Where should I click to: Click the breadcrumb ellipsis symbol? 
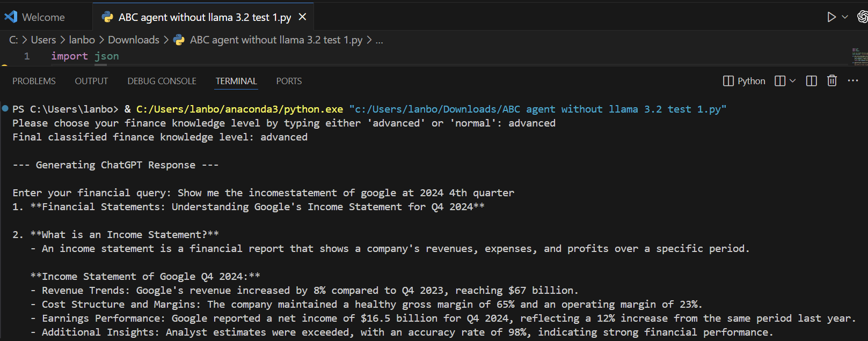[380, 40]
